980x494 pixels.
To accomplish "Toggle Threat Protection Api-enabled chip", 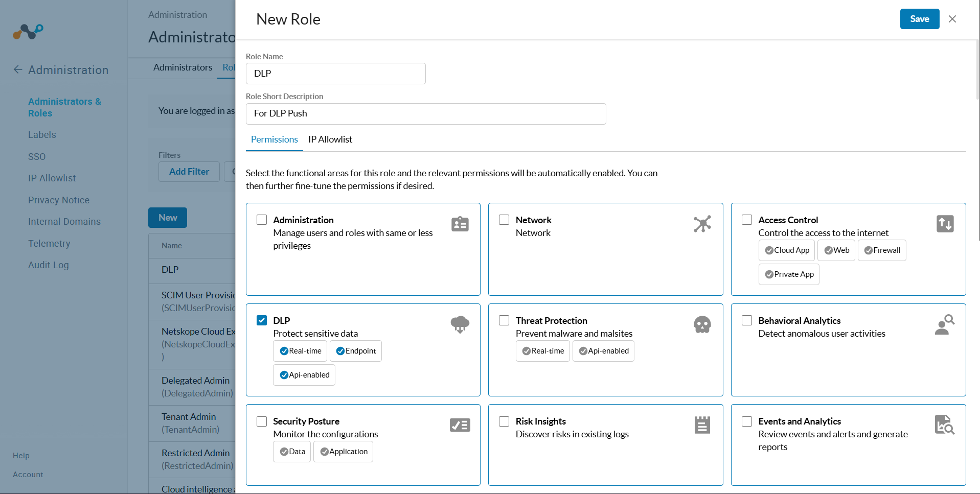I will tap(603, 351).
